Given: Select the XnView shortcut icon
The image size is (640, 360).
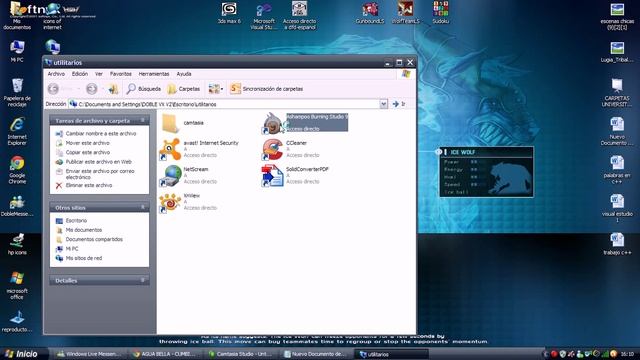Looking at the screenshot, I should click(170, 202).
